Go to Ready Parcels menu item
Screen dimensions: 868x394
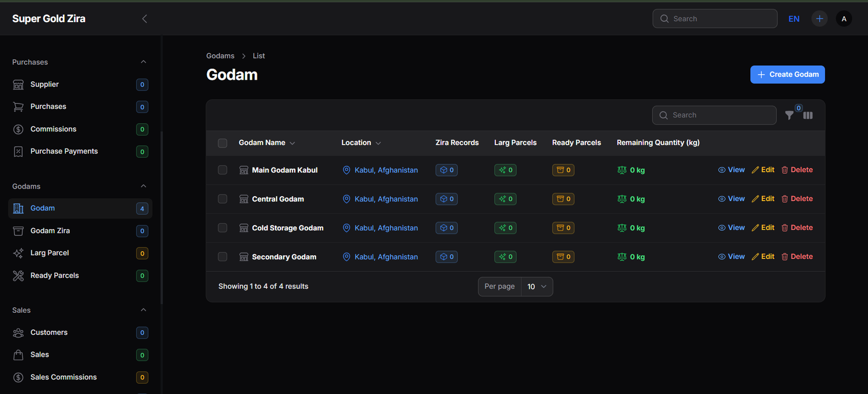point(54,276)
